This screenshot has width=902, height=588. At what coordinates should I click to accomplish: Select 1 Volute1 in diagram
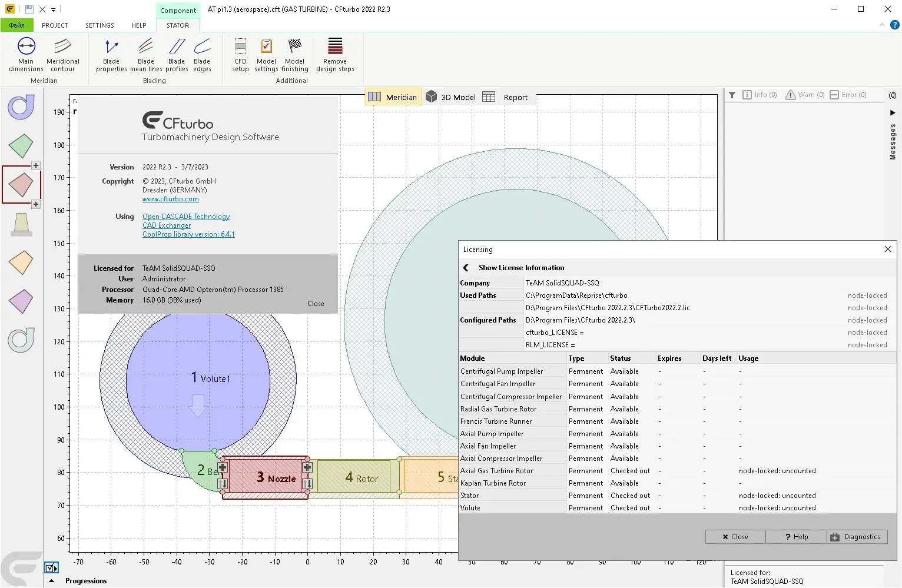click(198, 381)
